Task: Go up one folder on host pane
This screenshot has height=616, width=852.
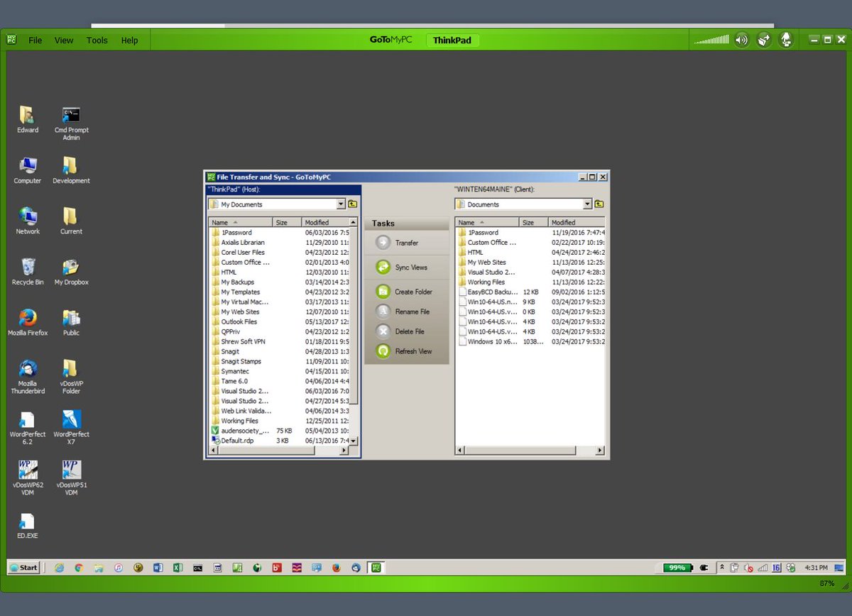Action: tap(353, 204)
